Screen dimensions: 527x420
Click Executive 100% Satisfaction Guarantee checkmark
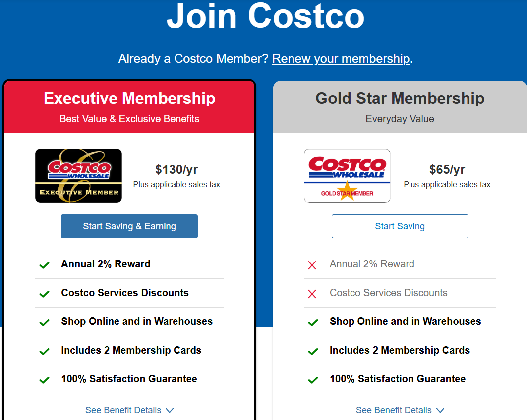pyautogui.click(x=45, y=380)
